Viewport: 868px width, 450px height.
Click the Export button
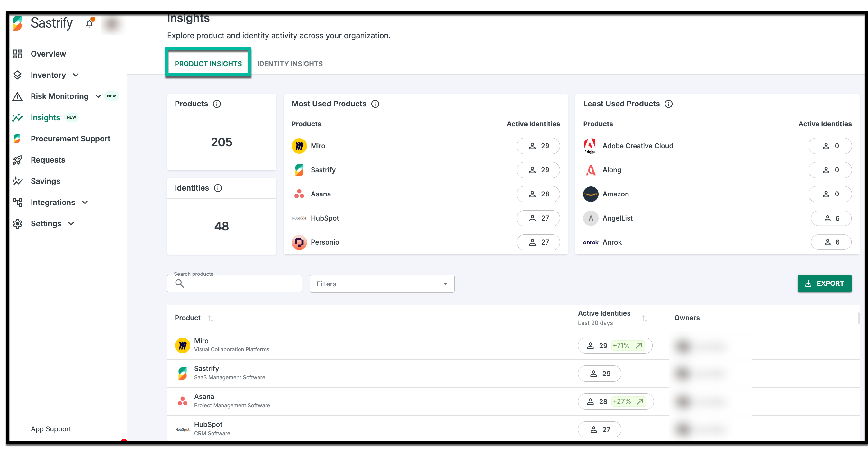[824, 283]
